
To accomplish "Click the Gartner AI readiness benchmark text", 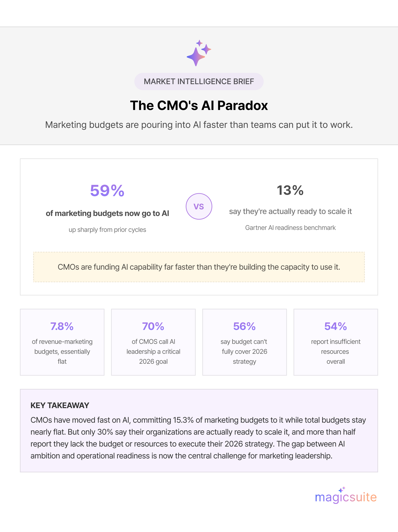I will tap(290, 228).
